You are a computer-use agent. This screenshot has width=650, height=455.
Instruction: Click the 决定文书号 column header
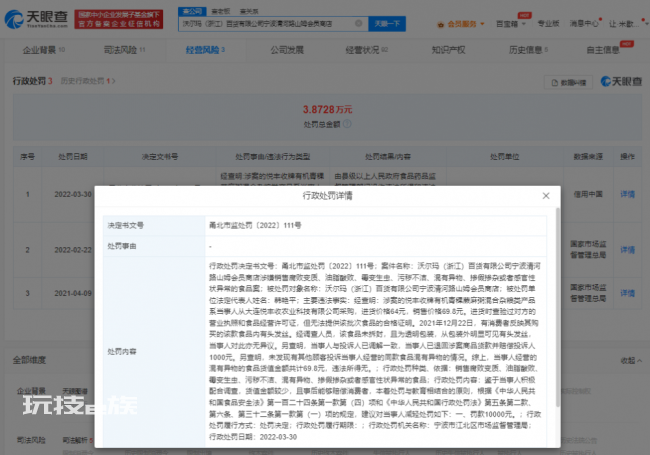[160, 157]
